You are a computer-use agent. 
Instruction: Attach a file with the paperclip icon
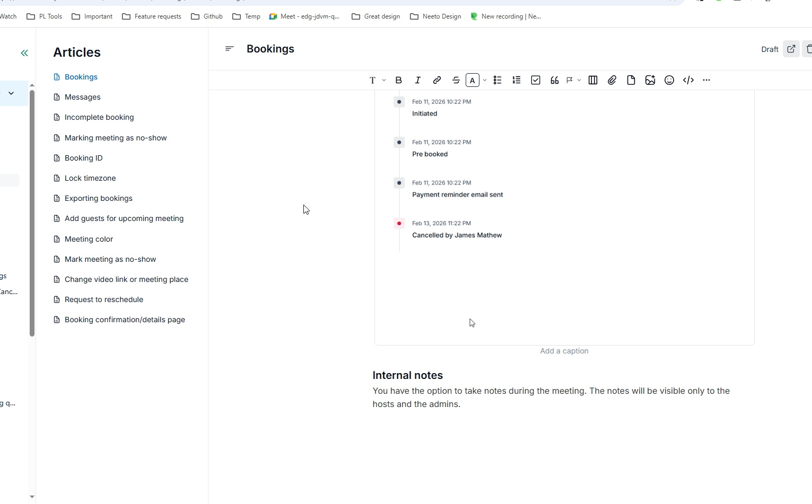(612, 80)
